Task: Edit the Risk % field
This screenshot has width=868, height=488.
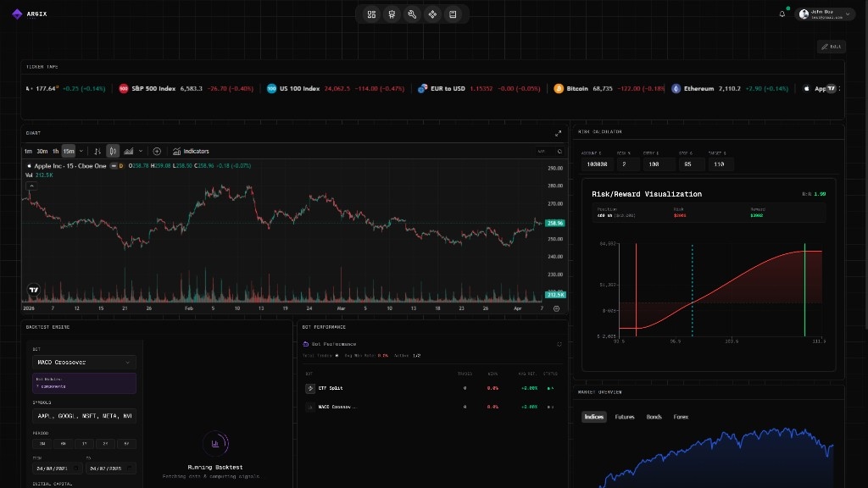Action: click(x=628, y=164)
